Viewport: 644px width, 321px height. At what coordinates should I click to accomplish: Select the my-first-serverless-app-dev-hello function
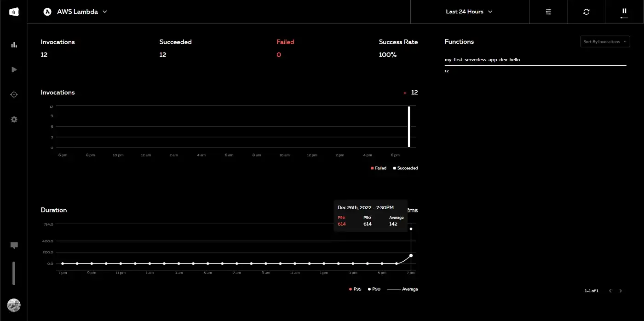(x=482, y=60)
